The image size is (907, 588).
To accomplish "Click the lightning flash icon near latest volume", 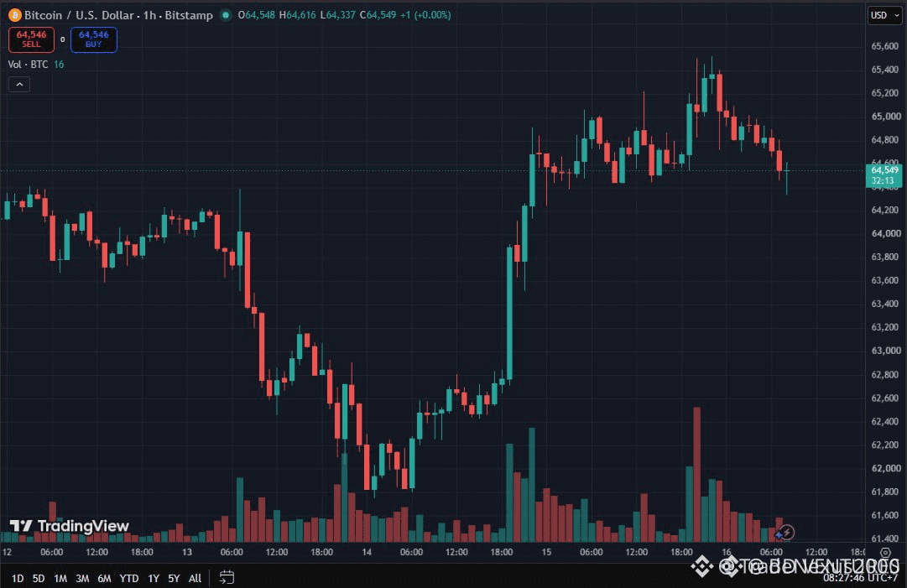I will (x=786, y=533).
